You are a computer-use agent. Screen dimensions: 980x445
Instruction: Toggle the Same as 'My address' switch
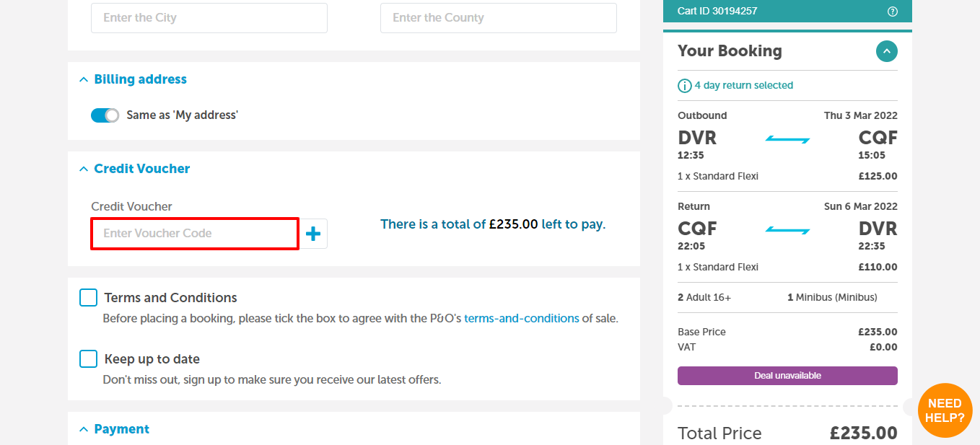click(x=105, y=115)
